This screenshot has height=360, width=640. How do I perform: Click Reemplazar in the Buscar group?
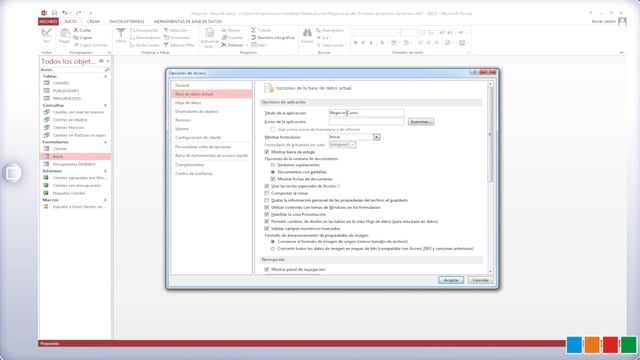point(330,30)
